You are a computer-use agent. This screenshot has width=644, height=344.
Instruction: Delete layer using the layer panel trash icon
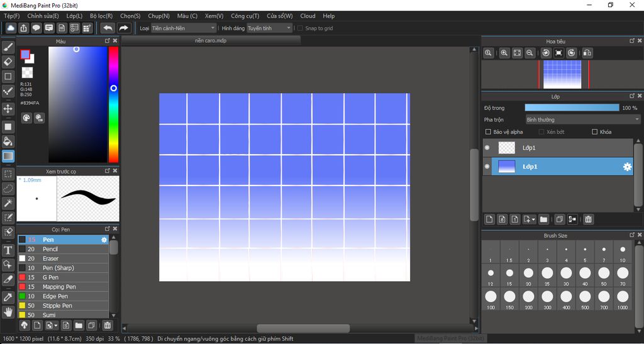(x=588, y=219)
